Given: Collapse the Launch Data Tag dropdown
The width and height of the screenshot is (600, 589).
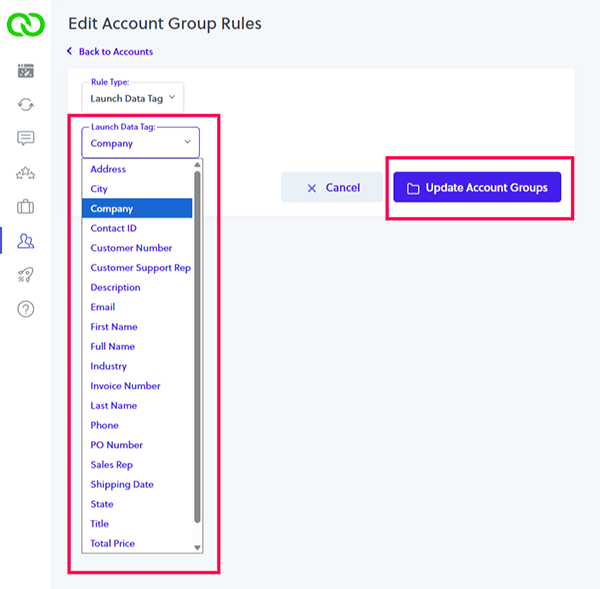Looking at the screenshot, I should pyautogui.click(x=140, y=143).
